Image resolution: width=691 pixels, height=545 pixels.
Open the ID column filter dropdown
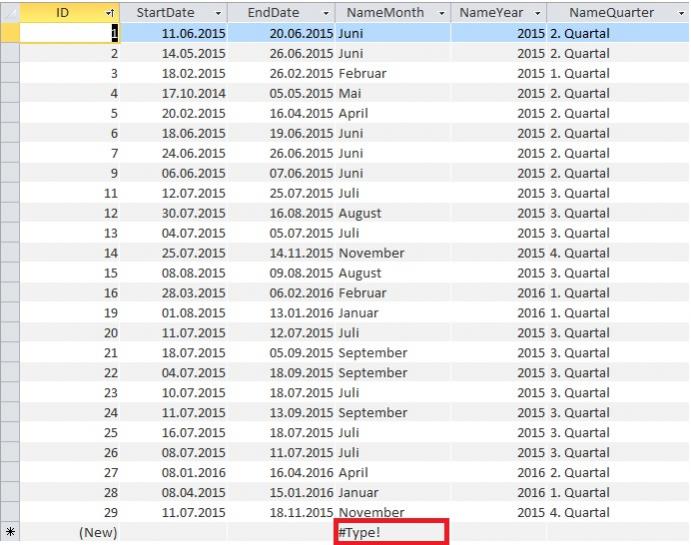point(110,13)
